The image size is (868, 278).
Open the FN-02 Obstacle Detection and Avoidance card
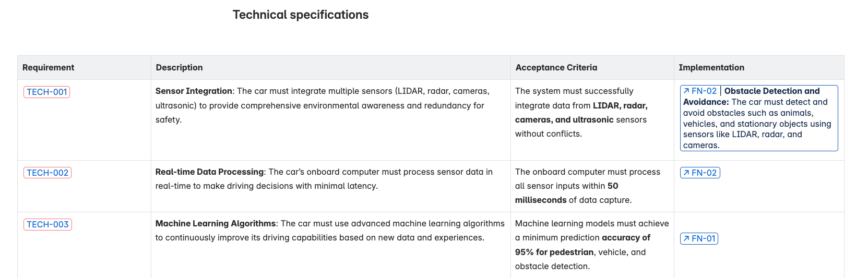759,118
